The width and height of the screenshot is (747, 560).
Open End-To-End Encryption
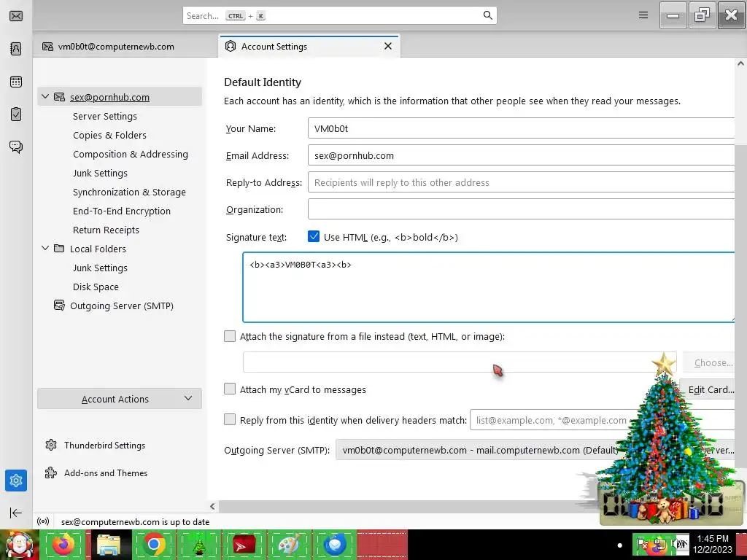[122, 211]
